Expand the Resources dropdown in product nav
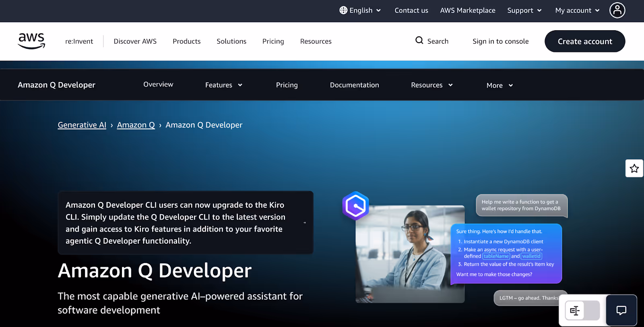Screen dimensions: 644x327 pos(432,85)
